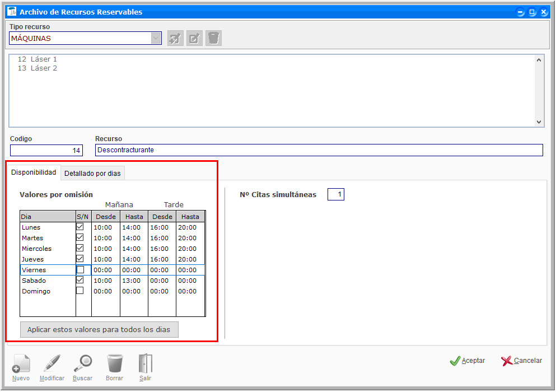
Task: Switch to the Detallado por dias tab
Action: pos(92,174)
